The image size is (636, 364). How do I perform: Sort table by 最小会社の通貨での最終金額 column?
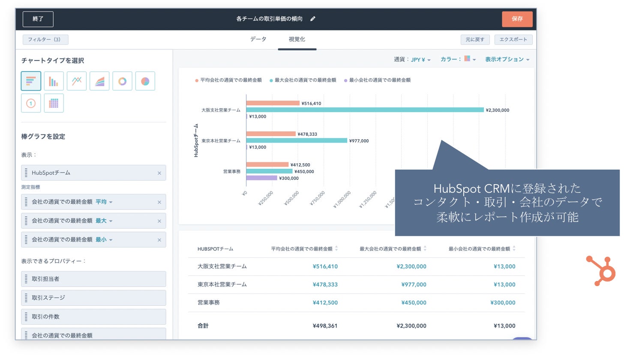(514, 248)
